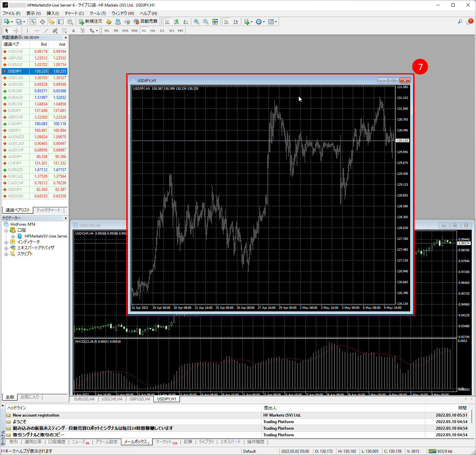Viewport: 476px width, 455px height.
Task: Select the trendline drawing tool
Action: coord(46,31)
